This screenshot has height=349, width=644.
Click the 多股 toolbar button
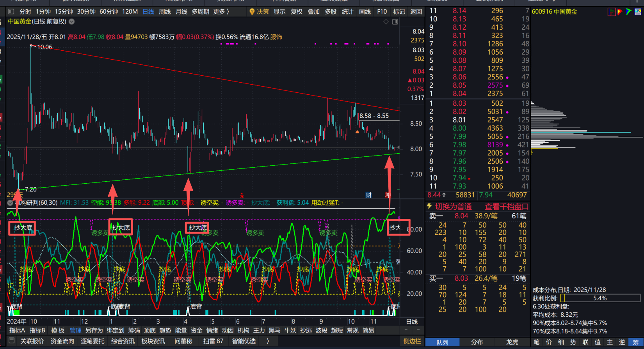click(331, 12)
